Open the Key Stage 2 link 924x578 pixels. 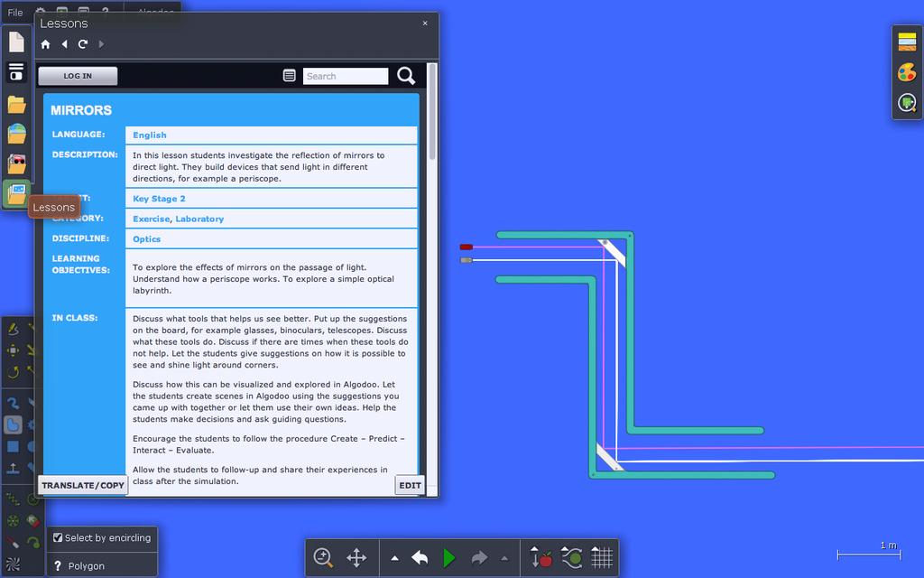coord(159,199)
